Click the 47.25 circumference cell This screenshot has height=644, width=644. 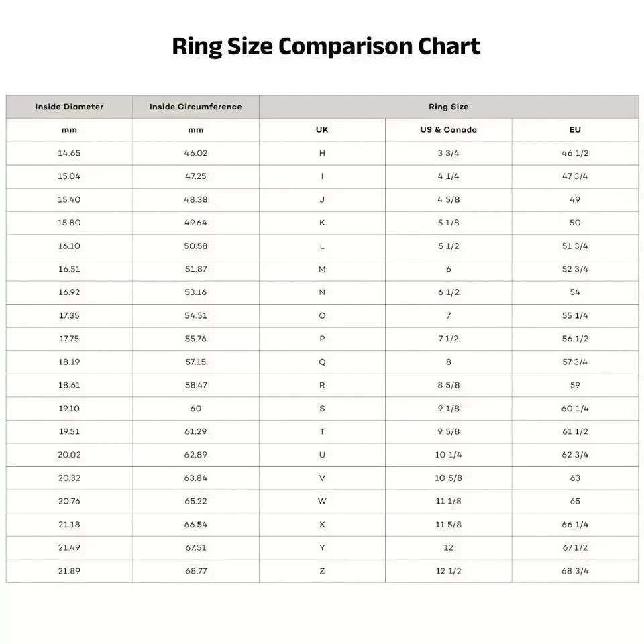[195, 176]
